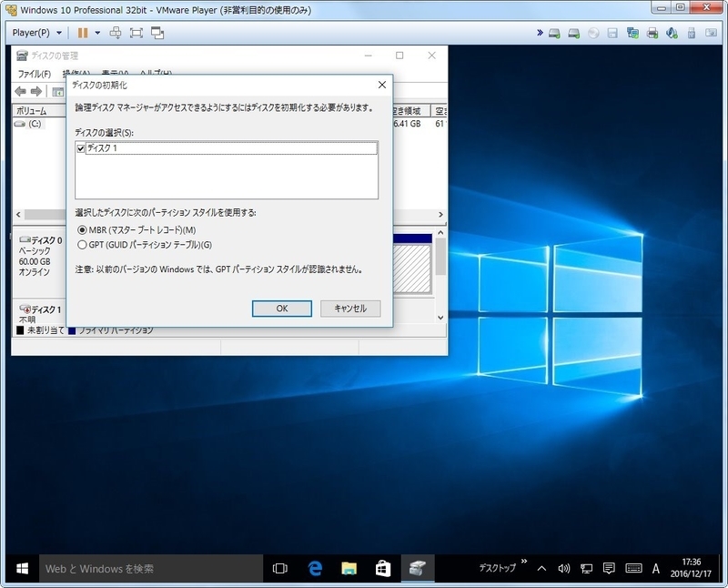728x588 pixels.
Task: Click the プライマリ パーティション legend blue swatch
Action: (x=72, y=330)
